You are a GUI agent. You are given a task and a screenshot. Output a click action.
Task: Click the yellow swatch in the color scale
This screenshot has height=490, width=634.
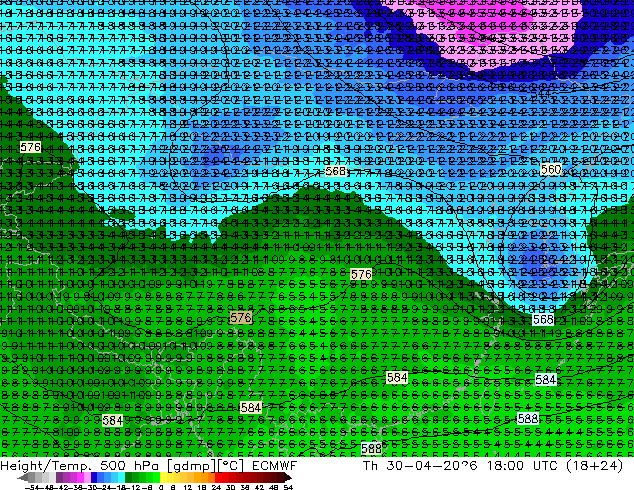coord(163,477)
